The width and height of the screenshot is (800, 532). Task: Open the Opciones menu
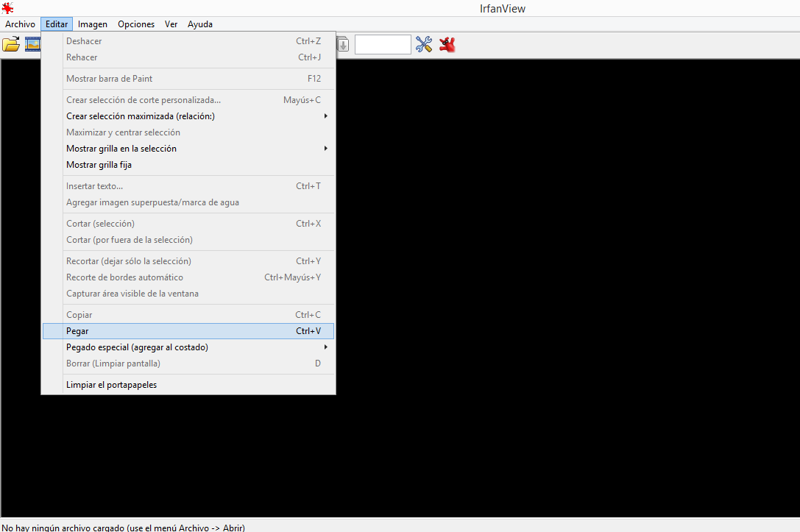tap(135, 24)
